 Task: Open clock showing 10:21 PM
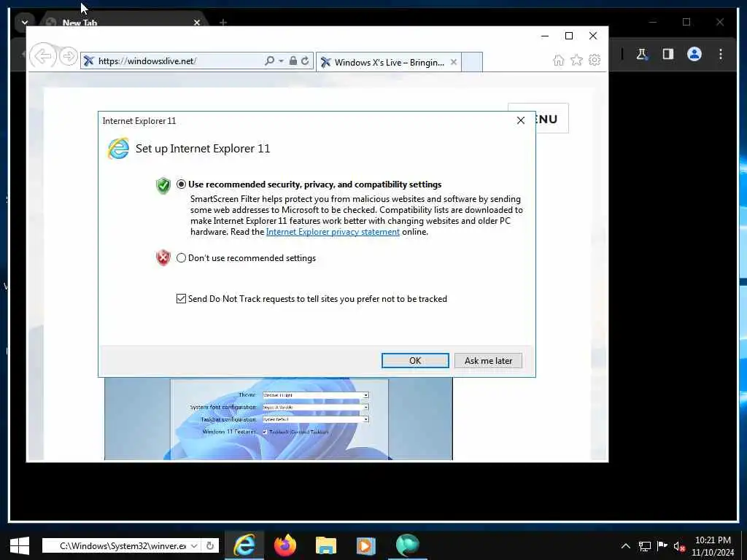click(713, 546)
